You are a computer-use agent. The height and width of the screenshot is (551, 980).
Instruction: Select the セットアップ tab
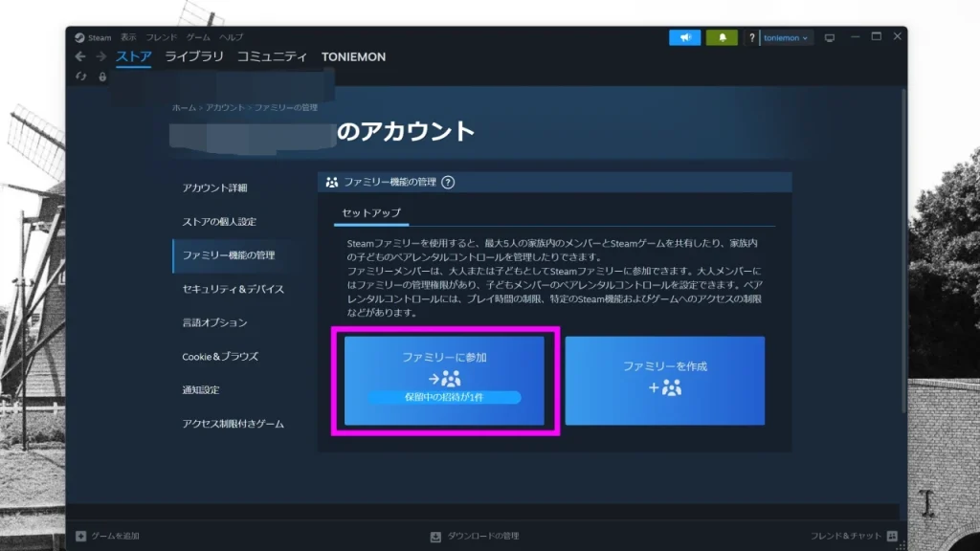(x=371, y=213)
